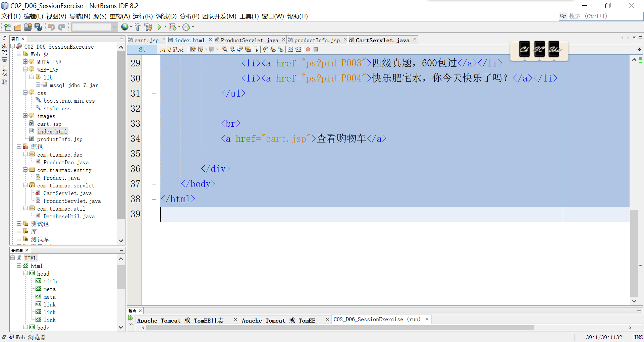Image resolution: width=644 pixels, height=342 pixels.
Task: Click Previous Bookmark arrow icon
Action: coord(265,49)
